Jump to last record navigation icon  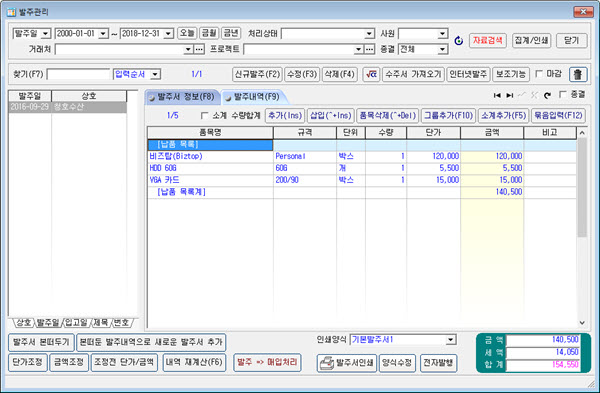pos(509,95)
